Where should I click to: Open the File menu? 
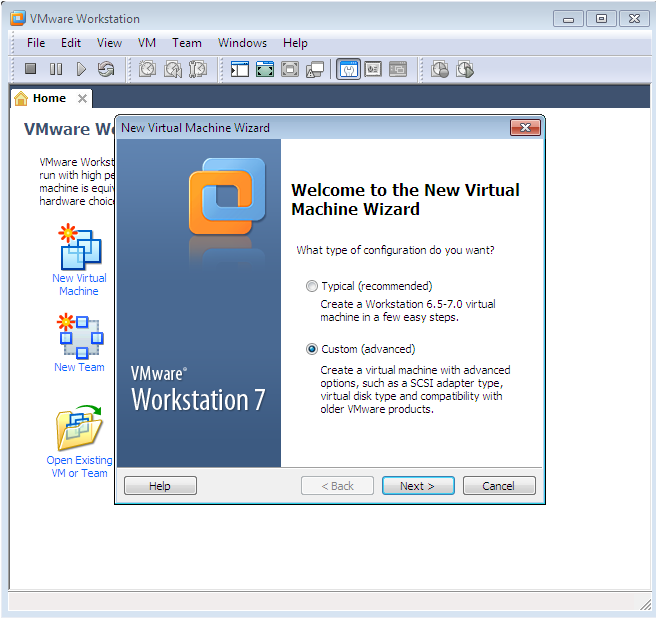(36, 43)
